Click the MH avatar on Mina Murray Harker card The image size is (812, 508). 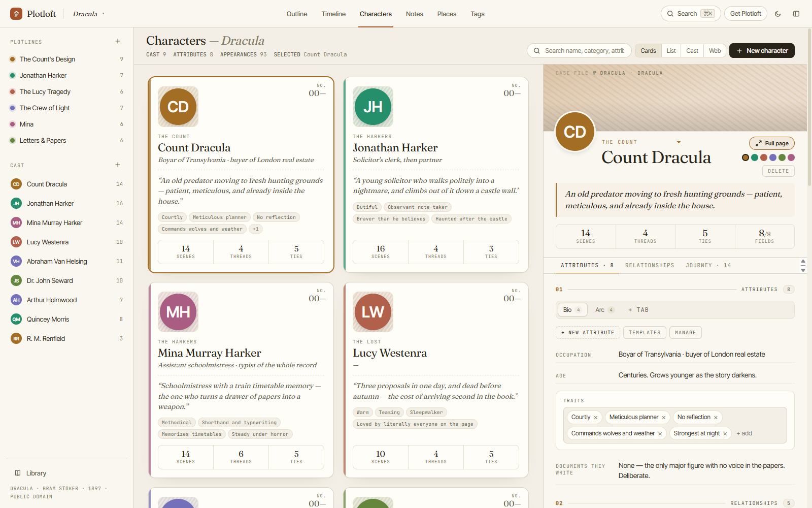pyautogui.click(x=178, y=312)
